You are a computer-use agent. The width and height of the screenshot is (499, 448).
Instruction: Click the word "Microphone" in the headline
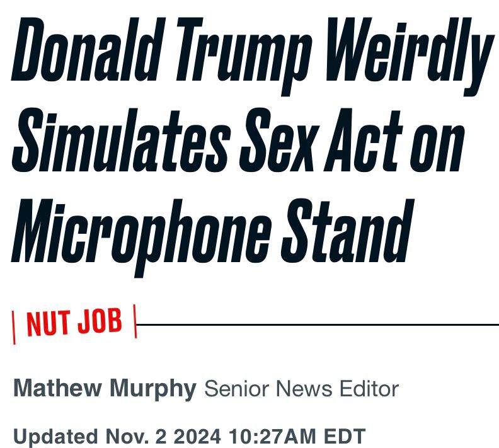point(141,238)
